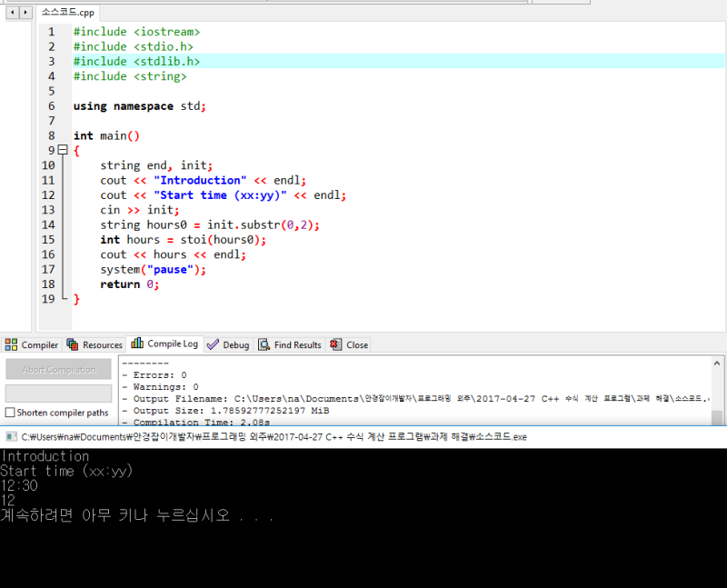Screen dimensions: 727x588
Task: Click the 'cin >> init;' line
Action: coord(140,210)
